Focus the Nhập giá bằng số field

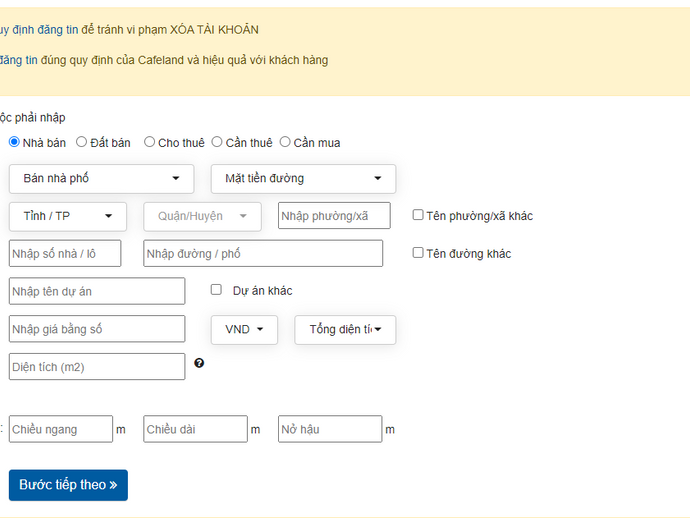97,329
